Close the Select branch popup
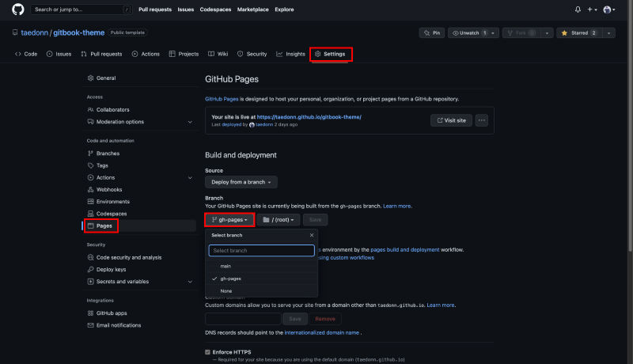Image resolution: width=633 pixels, height=364 pixels. (312, 235)
